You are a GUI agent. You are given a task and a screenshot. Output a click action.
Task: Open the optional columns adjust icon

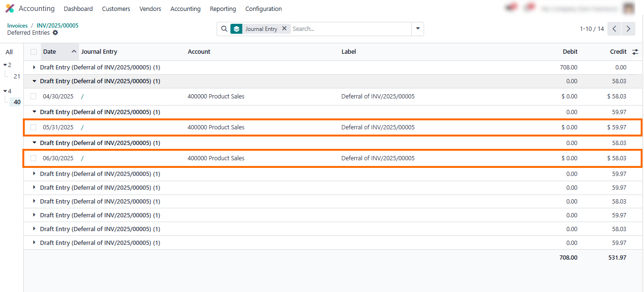(635, 52)
